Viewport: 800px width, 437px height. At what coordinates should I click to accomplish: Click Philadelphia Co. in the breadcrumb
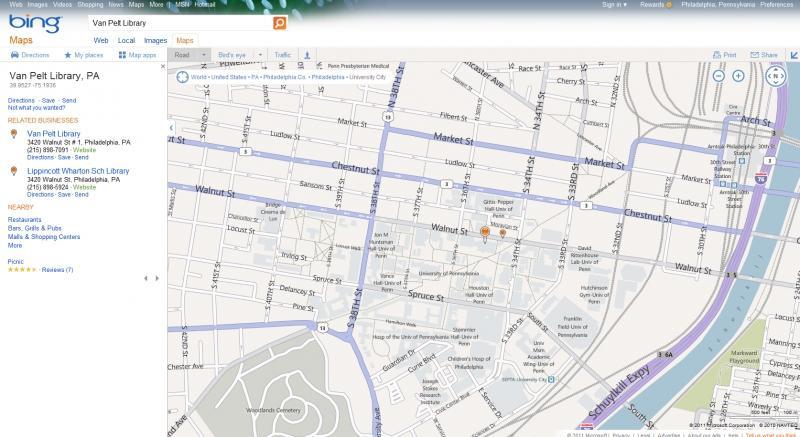[284, 77]
